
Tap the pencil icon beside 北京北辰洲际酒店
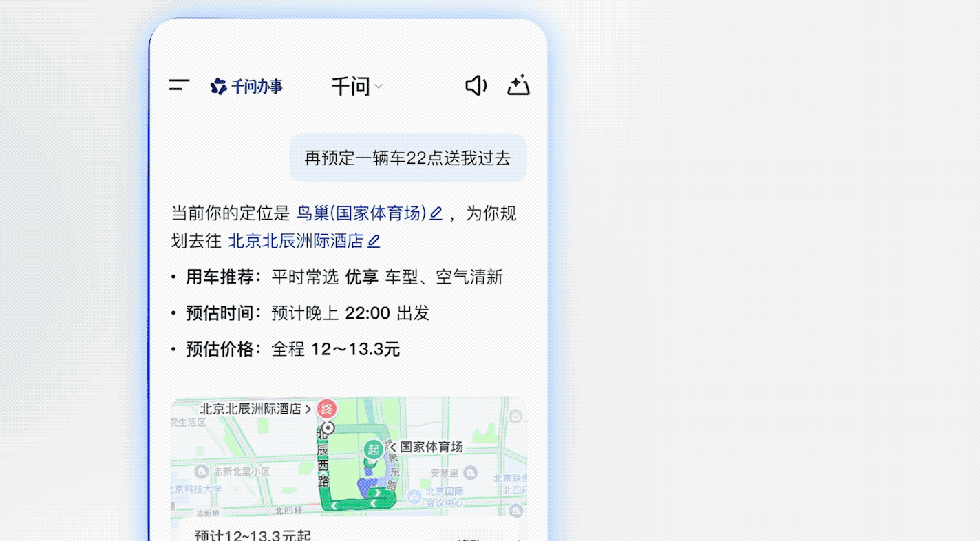point(375,241)
